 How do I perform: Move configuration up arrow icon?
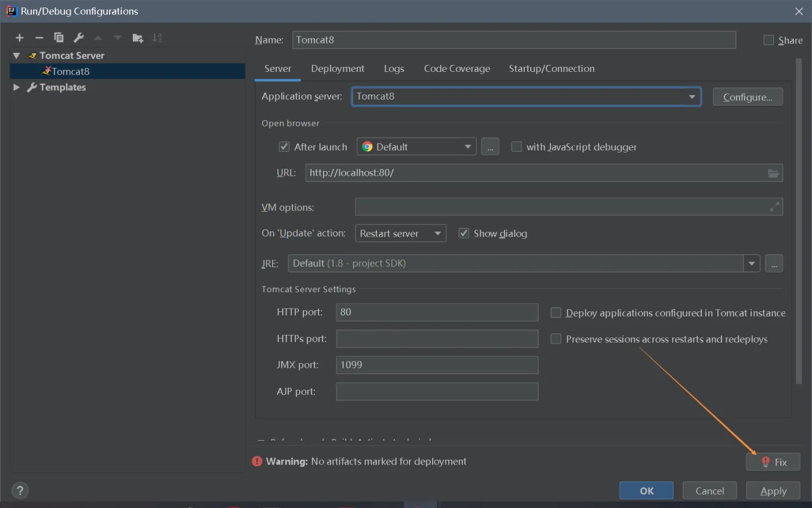click(x=98, y=38)
